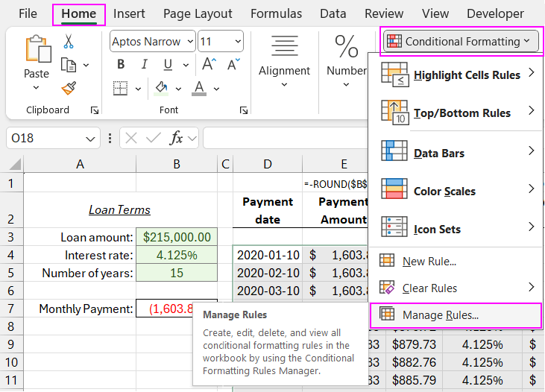The width and height of the screenshot is (545, 392).
Task: Expand the Paste options arrow
Action: point(36,88)
